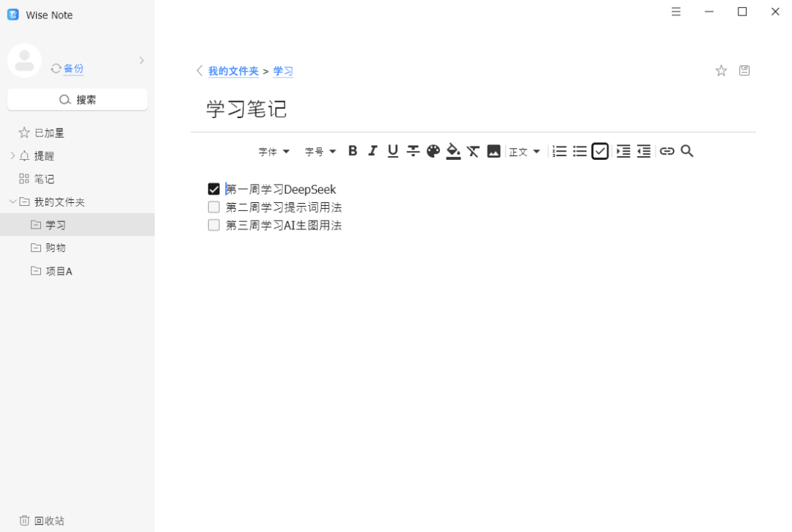The image size is (792, 532).
Task: Create a bullet list
Action: [x=580, y=151]
